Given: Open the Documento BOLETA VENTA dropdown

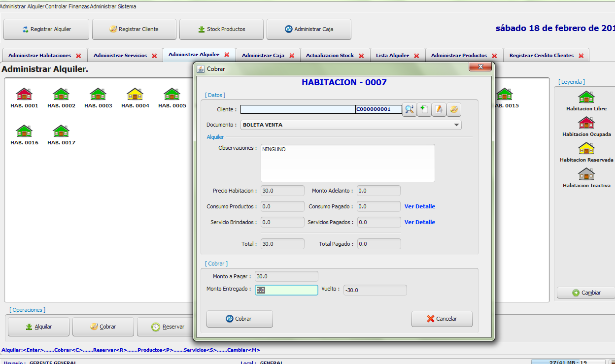Looking at the screenshot, I should (x=351, y=125).
